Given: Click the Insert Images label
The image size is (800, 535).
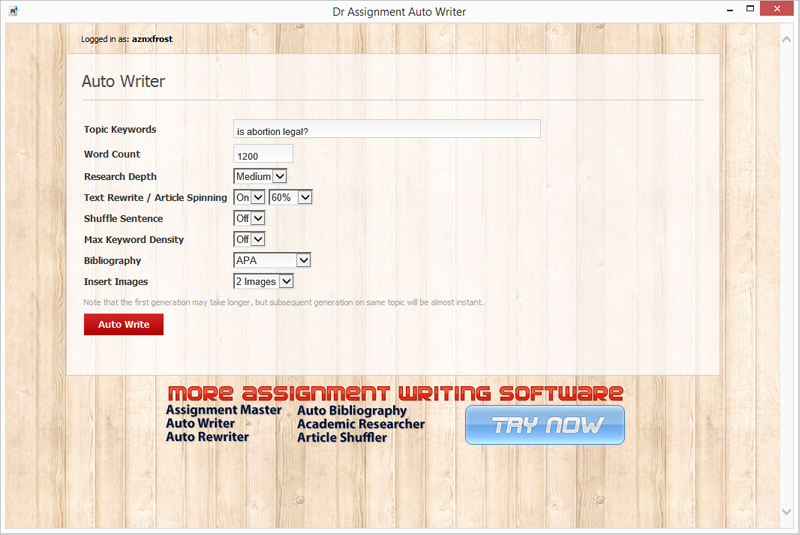Looking at the screenshot, I should click(116, 282).
